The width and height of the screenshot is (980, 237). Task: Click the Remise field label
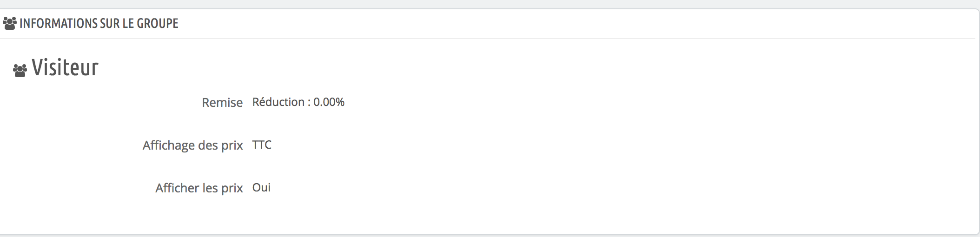point(222,102)
